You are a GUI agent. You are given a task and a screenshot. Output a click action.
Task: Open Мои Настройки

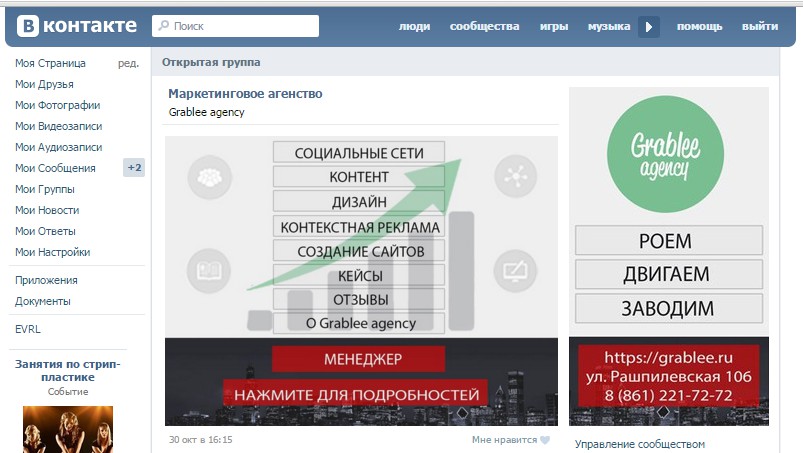tap(52, 252)
